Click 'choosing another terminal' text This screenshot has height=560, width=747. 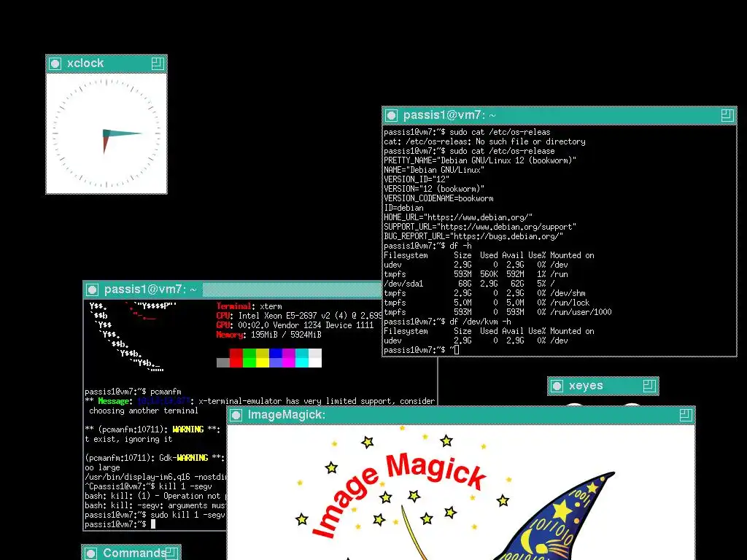pos(144,411)
